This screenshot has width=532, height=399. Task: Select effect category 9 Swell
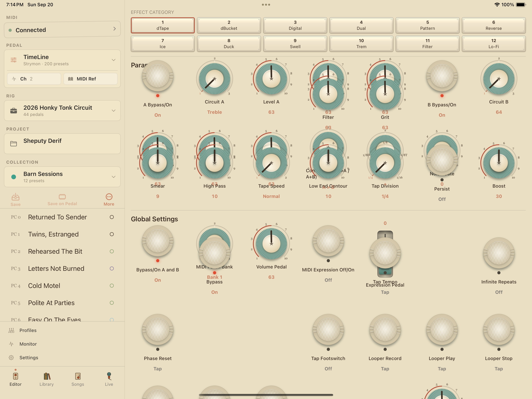(295, 44)
